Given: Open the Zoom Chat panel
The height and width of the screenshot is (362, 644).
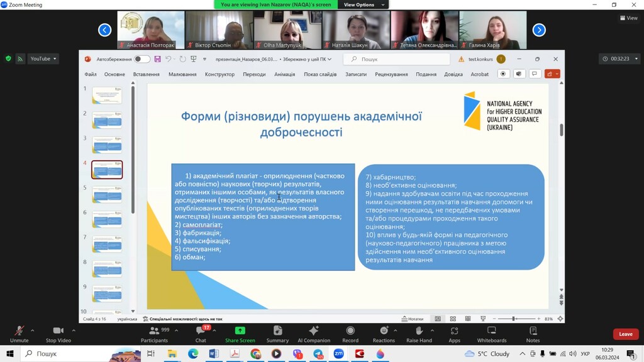Looking at the screenshot, I should click(x=201, y=333).
